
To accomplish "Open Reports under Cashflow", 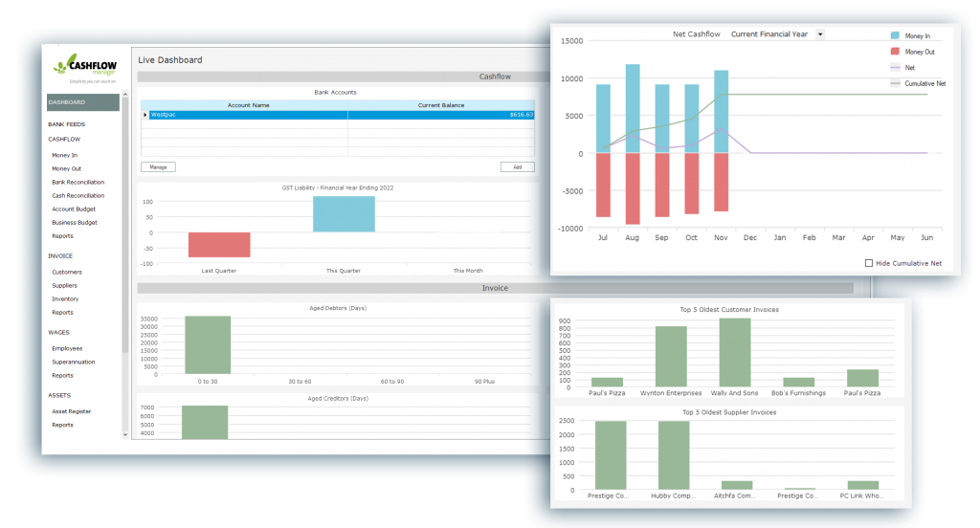I will 62,236.
